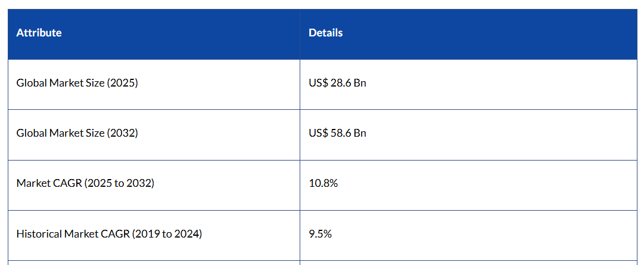644x265 pixels.
Task: Select the "Historical Market CAGR" row label
Action: click(x=109, y=234)
